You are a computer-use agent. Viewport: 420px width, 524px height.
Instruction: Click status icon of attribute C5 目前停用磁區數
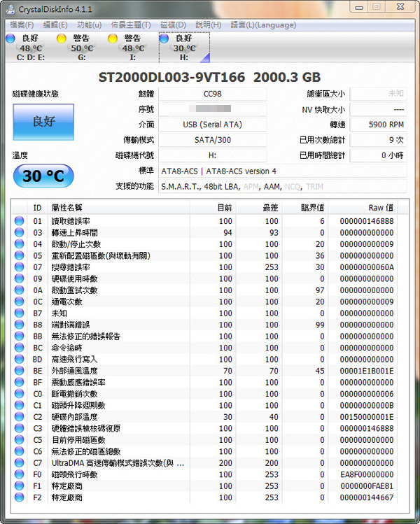(20, 440)
